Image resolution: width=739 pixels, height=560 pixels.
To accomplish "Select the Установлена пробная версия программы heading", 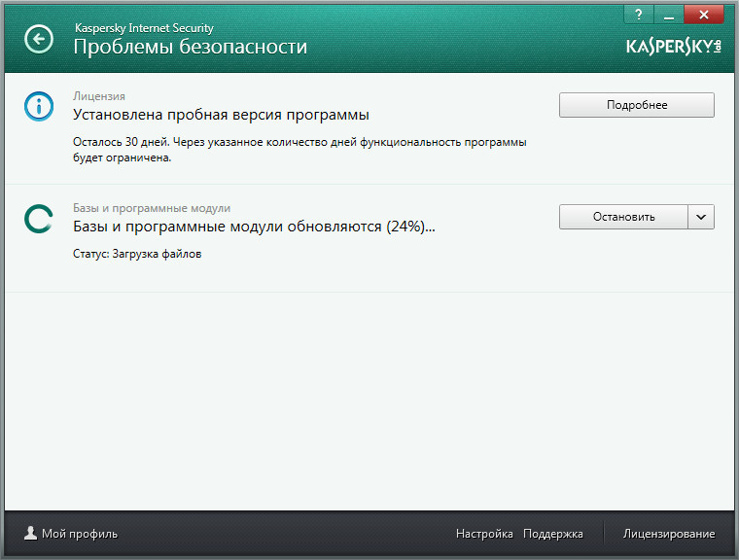I will click(222, 115).
